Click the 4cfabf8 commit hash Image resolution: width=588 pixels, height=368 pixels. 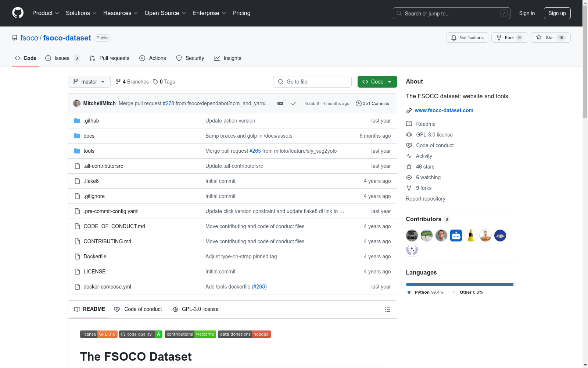point(312,103)
